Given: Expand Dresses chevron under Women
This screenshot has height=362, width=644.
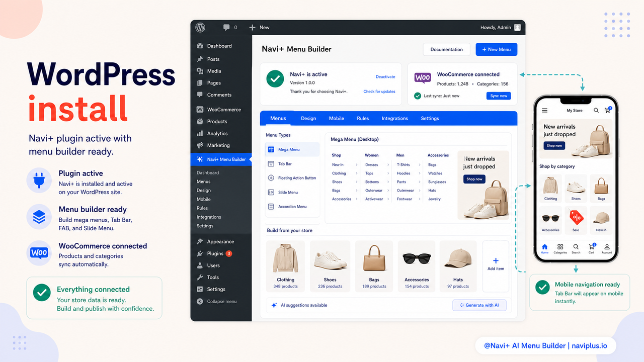Looking at the screenshot, I should 388,164.
